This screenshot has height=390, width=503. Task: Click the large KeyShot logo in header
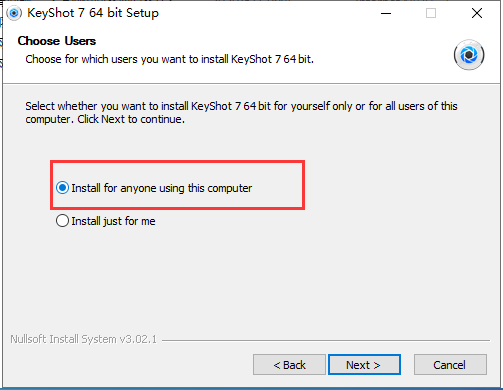[469, 55]
